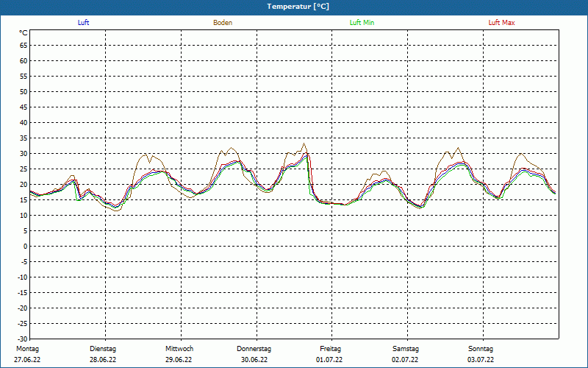The height and width of the screenshot is (368, 588).
Task: Click the "35" y-axis value
Action: point(24,138)
